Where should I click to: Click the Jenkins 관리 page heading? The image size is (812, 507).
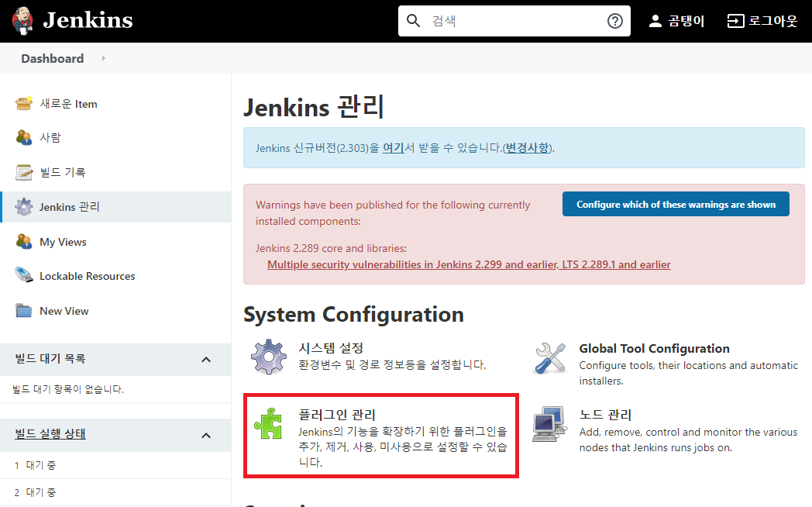tap(314, 107)
